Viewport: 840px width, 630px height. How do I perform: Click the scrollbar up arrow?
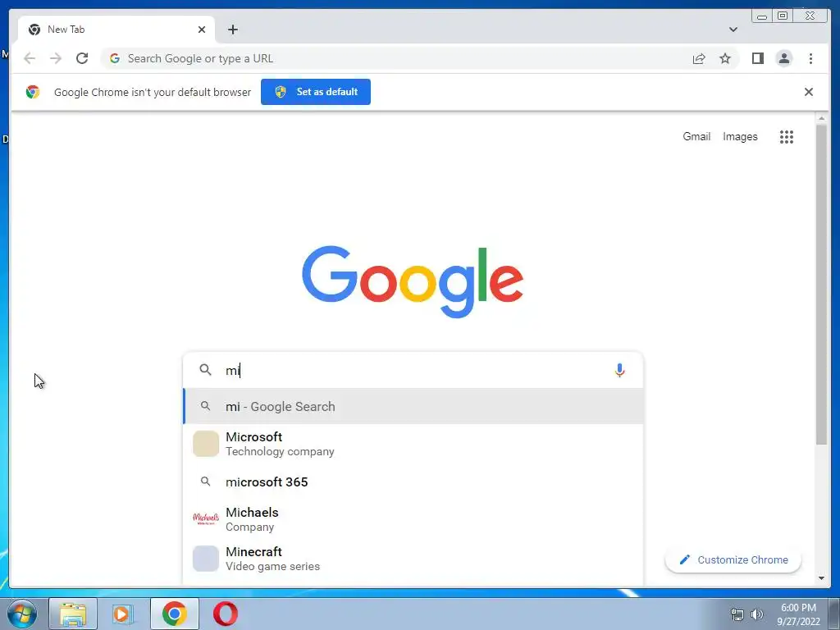point(821,118)
